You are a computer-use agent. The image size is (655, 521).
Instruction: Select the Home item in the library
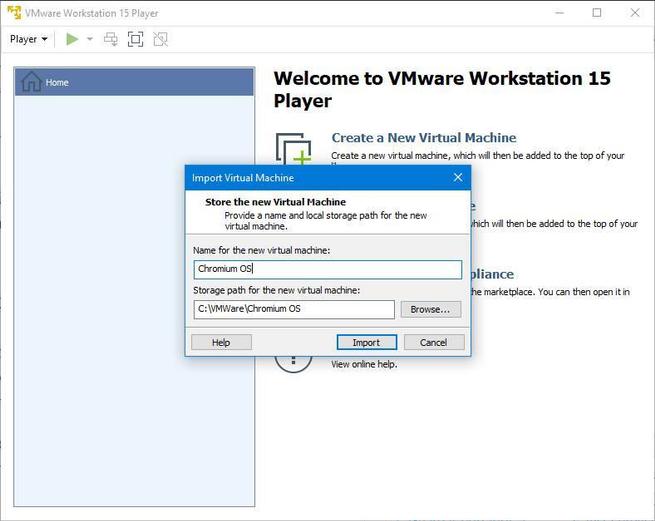(x=134, y=82)
